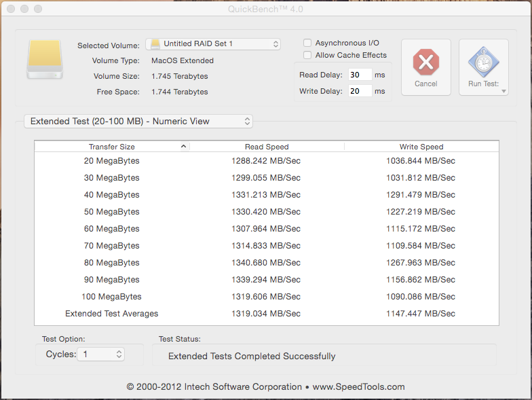
Task: Toggle the Allow Cache Effects checkbox
Action: click(307, 55)
